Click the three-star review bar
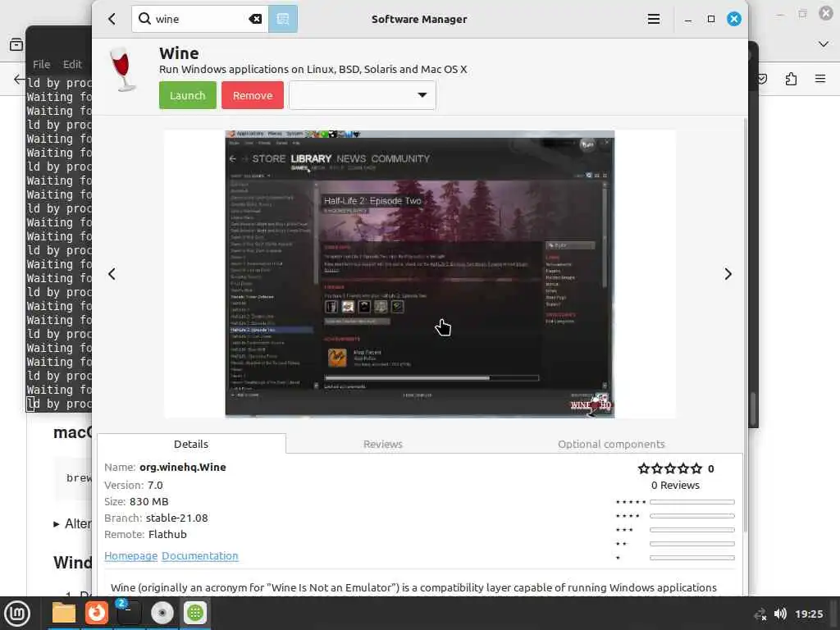Viewport: 840px width, 630px height. (692, 530)
